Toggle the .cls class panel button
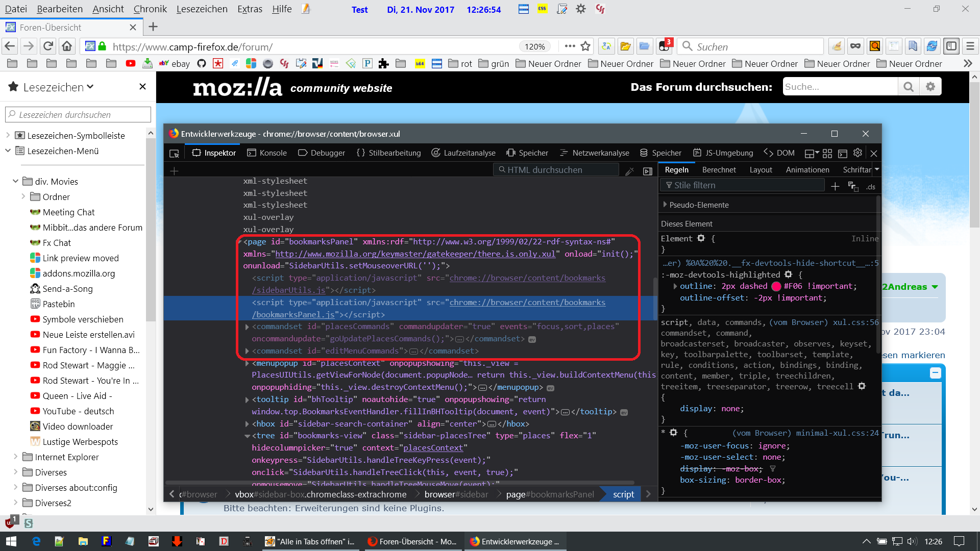This screenshot has width=980, height=551. click(x=871, y=187)
